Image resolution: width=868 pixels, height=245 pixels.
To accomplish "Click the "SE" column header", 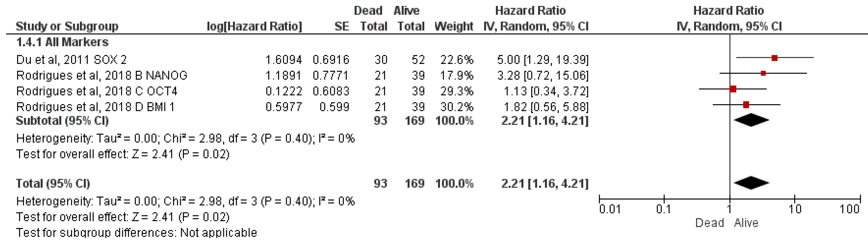I will click(x=341, y=26).
